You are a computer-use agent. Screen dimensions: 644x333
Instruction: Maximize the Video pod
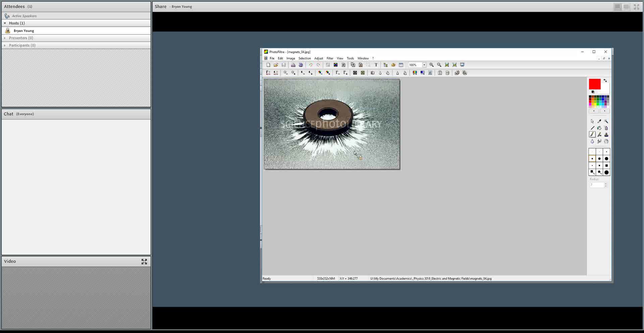tap(144, 261)
